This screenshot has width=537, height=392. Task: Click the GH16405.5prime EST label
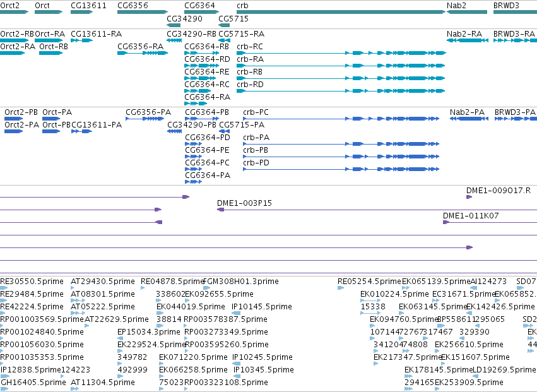33,383
